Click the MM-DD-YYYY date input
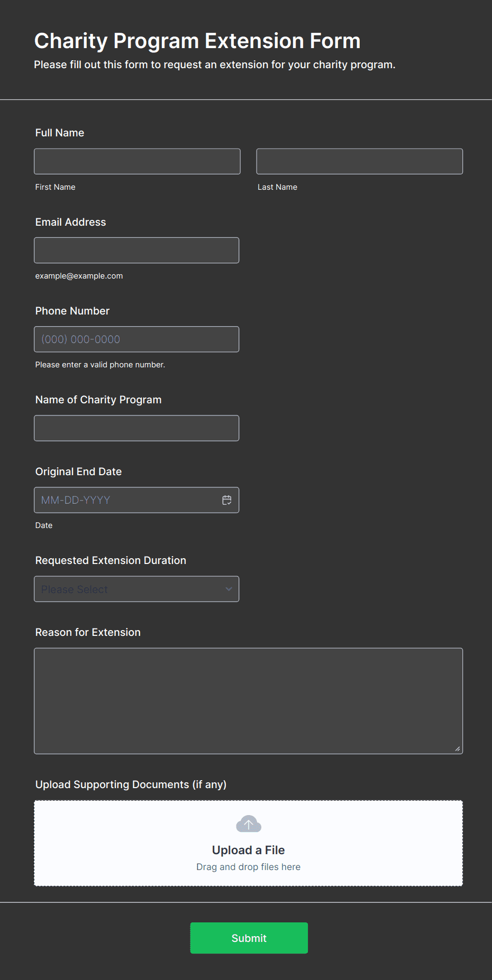This screenshot has height=980, width=492. coord(127,500)
